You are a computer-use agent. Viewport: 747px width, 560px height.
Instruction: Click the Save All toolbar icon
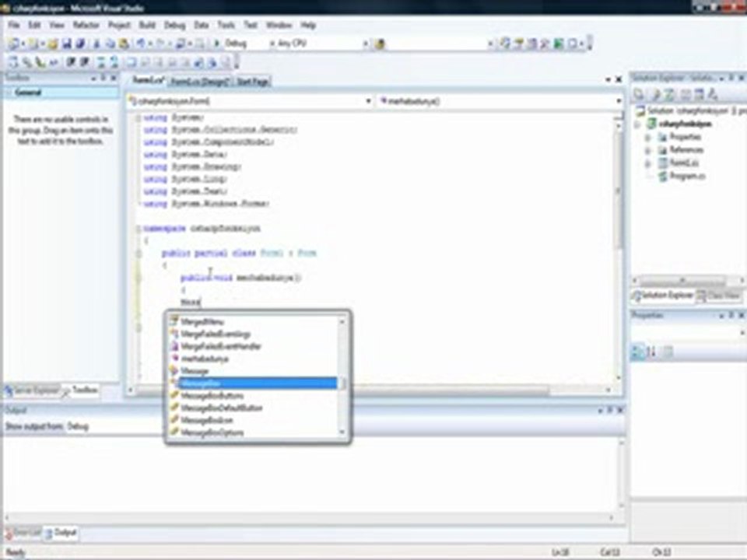click(80, 44)
